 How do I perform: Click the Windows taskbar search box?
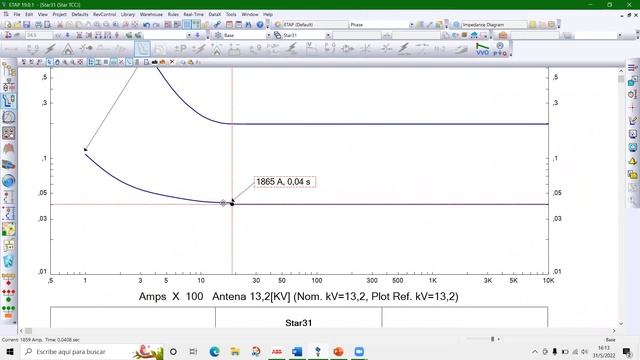pos(92,351)
